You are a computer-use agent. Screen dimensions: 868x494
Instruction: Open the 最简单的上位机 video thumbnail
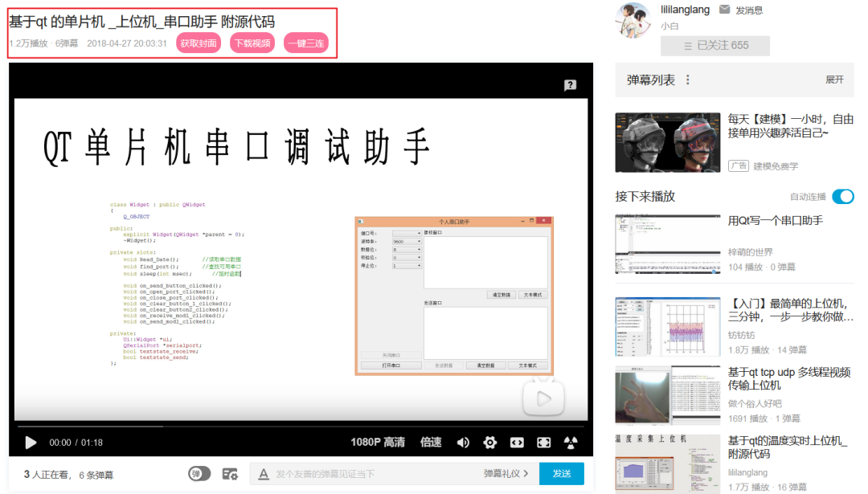668,326
